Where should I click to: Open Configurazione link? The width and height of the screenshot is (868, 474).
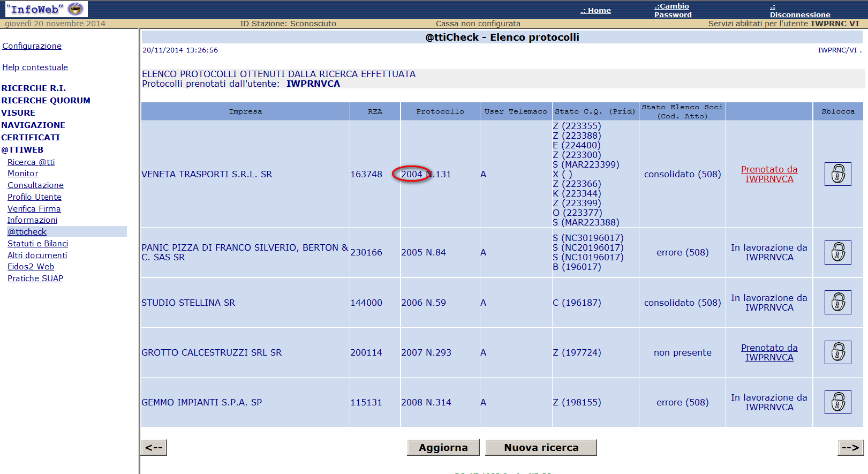[x=32, y=46]
